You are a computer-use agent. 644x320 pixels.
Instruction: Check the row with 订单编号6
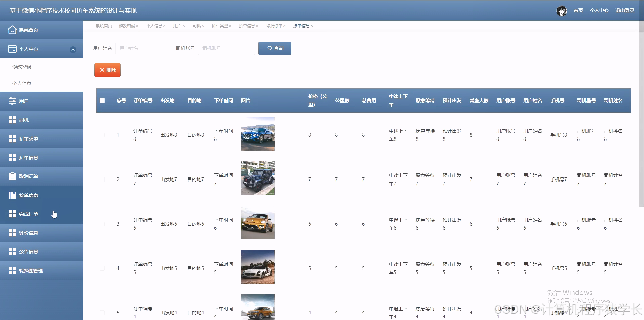click(102, 224)
